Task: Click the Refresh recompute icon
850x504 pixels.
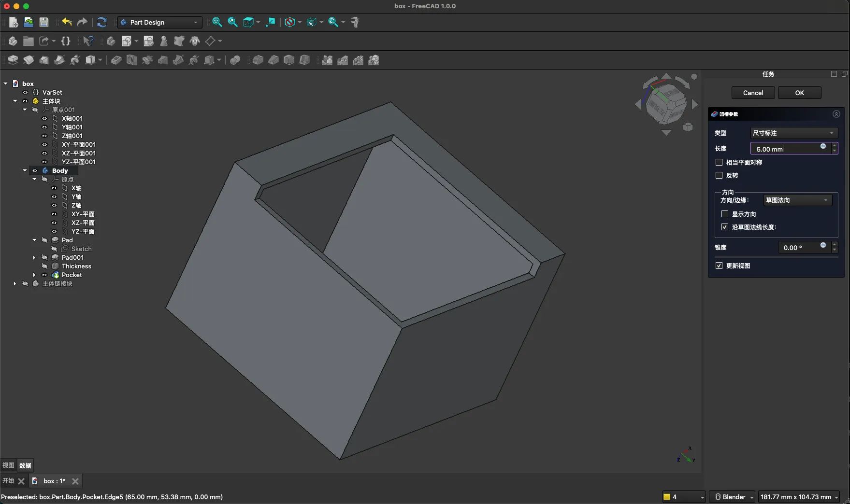Action: coord(101,22)
